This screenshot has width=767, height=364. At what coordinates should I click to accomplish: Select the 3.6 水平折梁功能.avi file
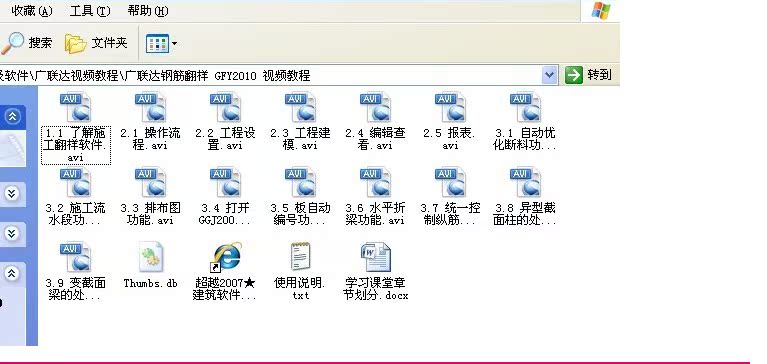pyautogui.click(x=375, y=196)
